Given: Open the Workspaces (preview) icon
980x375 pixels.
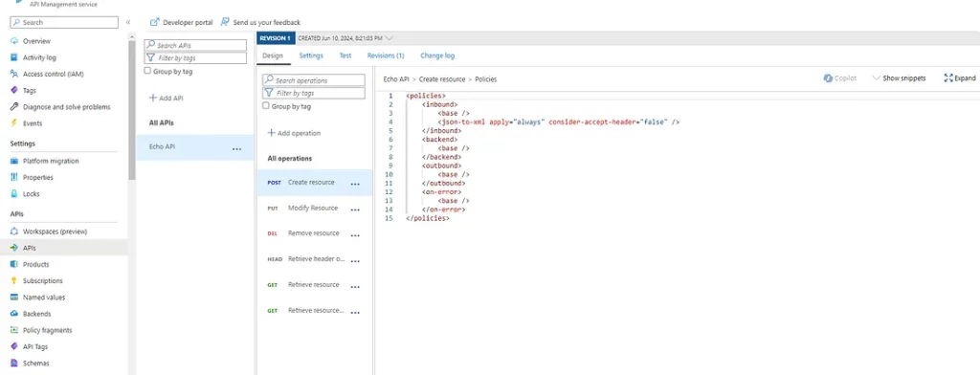Looking at the screenshot, I should [x=14, y=232].
